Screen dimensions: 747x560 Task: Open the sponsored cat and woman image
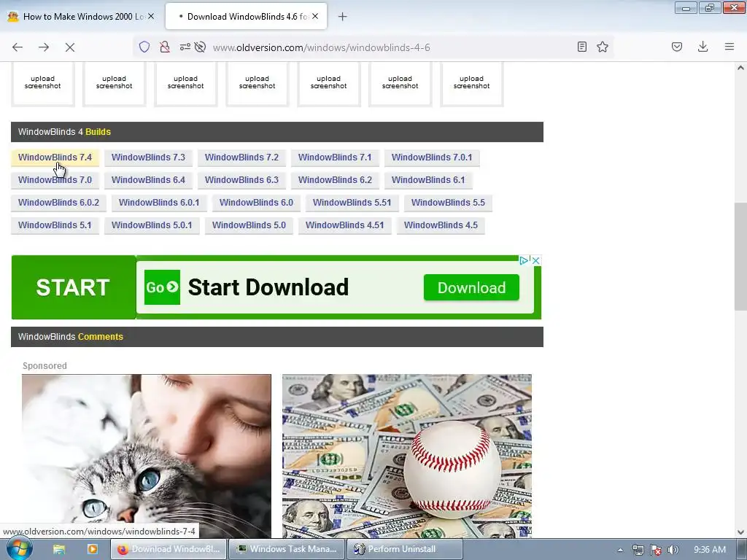[146, 456]
